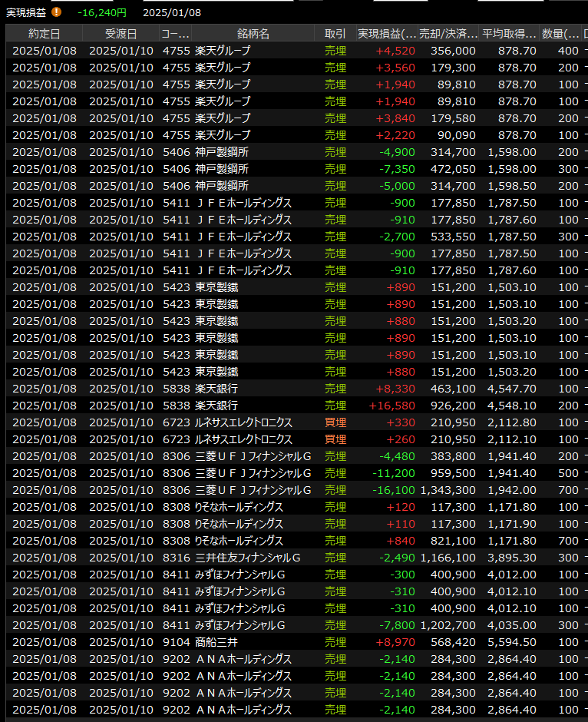Click the 2025/01/08 date beside the total
Screen dimensions: 588x722
click(x=172, y=12)
